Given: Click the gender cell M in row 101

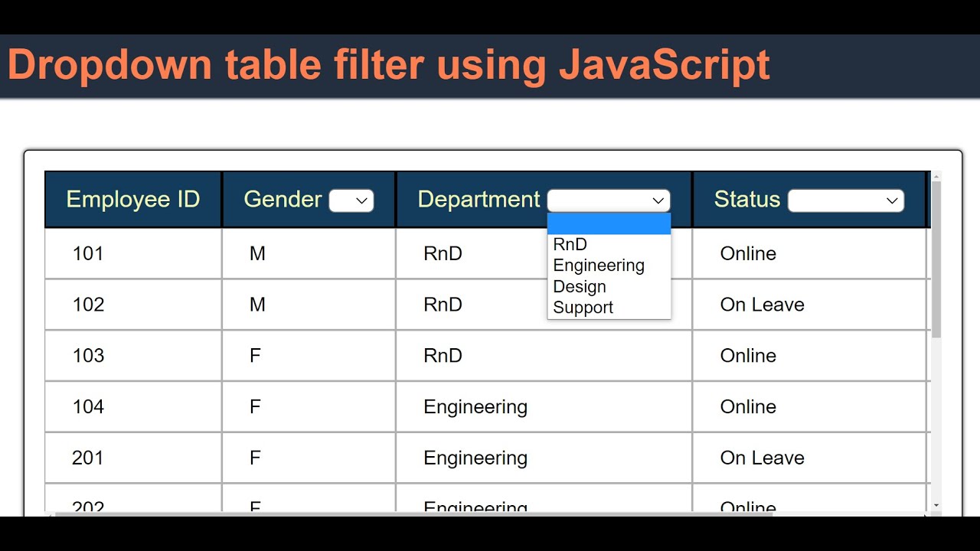Looking at the screenshot, I should 309,253.
